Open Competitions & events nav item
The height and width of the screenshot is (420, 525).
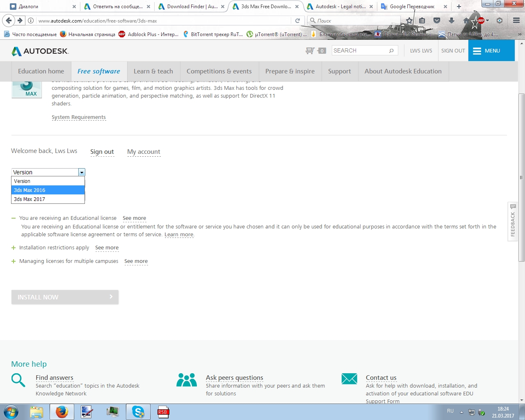point(219,71)
